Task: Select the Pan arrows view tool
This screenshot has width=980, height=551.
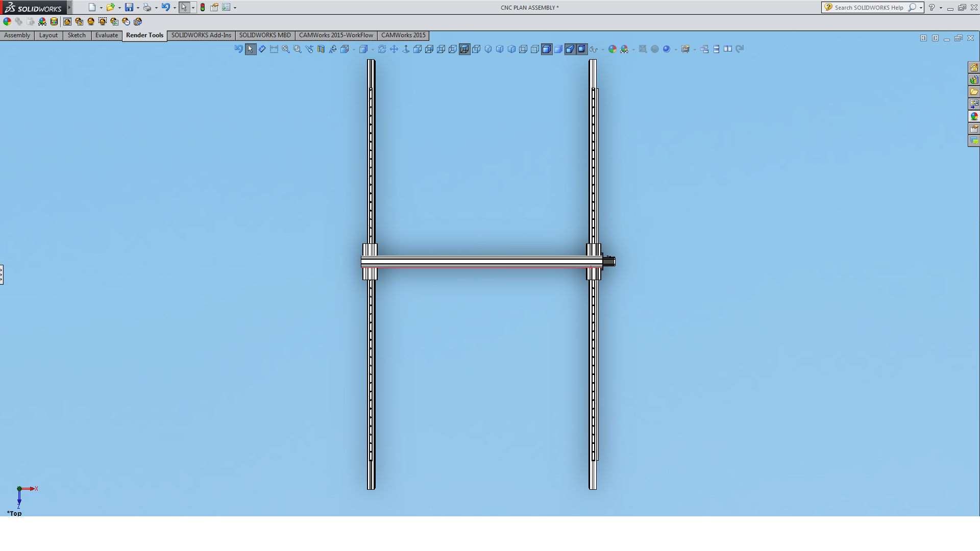Action: click(394, 49)
